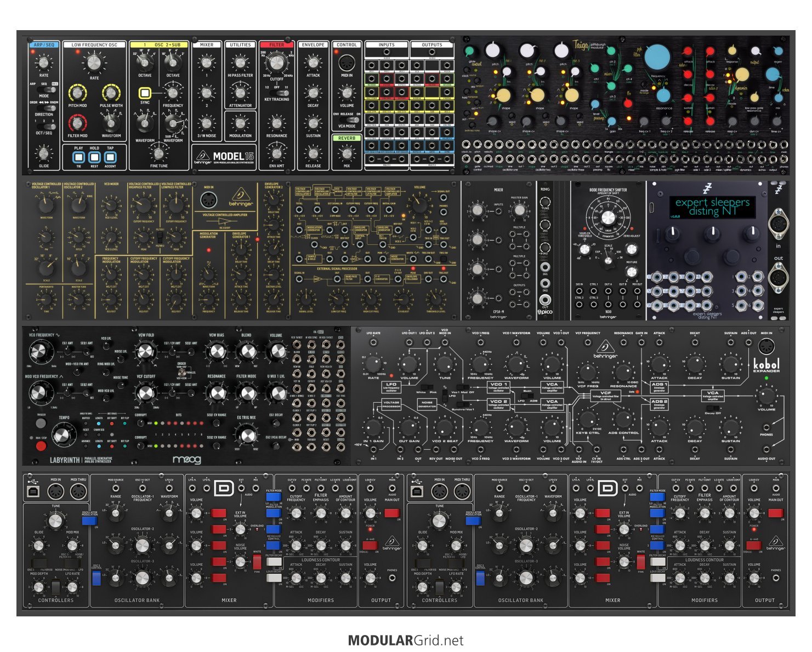Click the Expert Sleepers MIDI out port

779,278
